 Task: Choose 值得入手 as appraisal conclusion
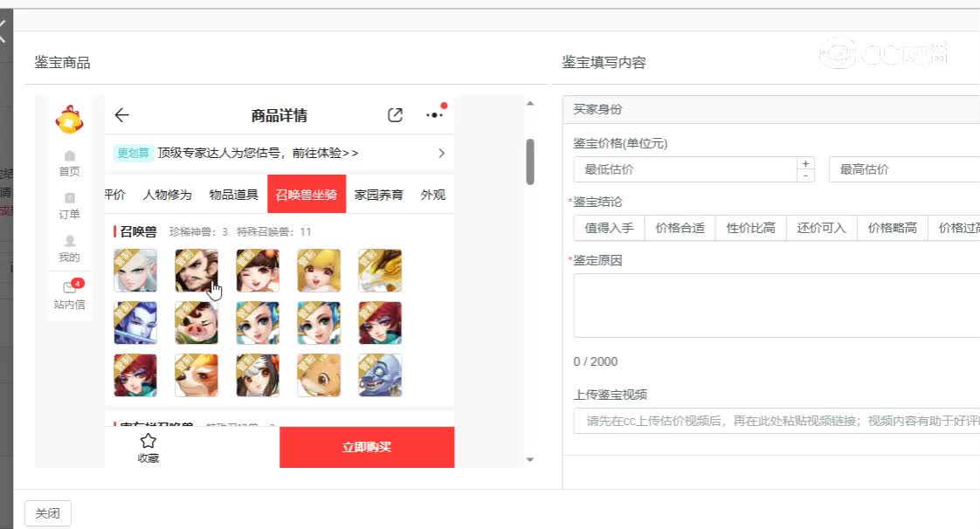(x=610, y=228)
